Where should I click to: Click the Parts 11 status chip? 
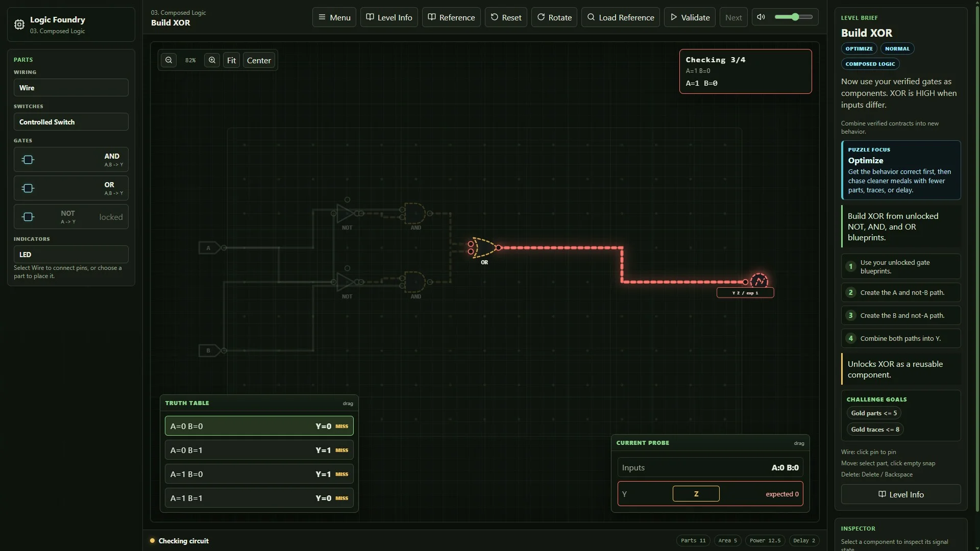(x=693, y=541)
